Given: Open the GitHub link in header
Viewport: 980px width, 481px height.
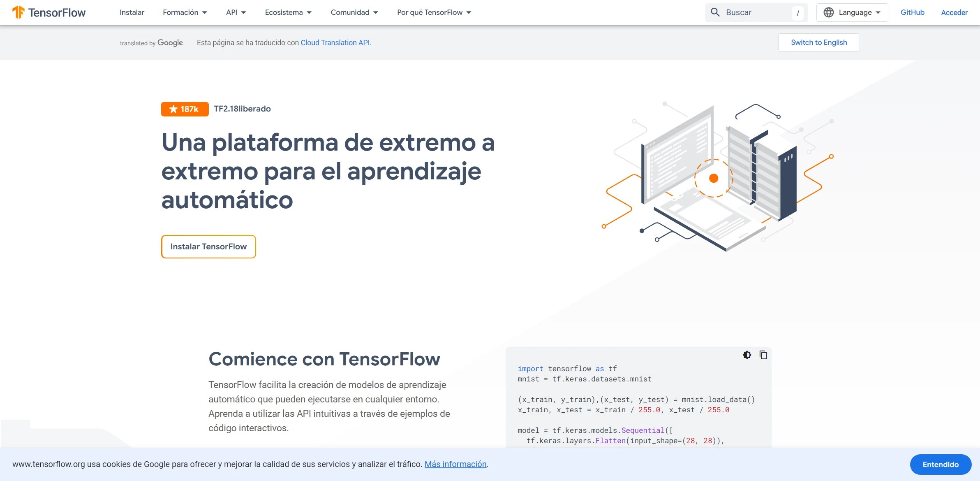Looking at the screenshot, I should point(912,12).
